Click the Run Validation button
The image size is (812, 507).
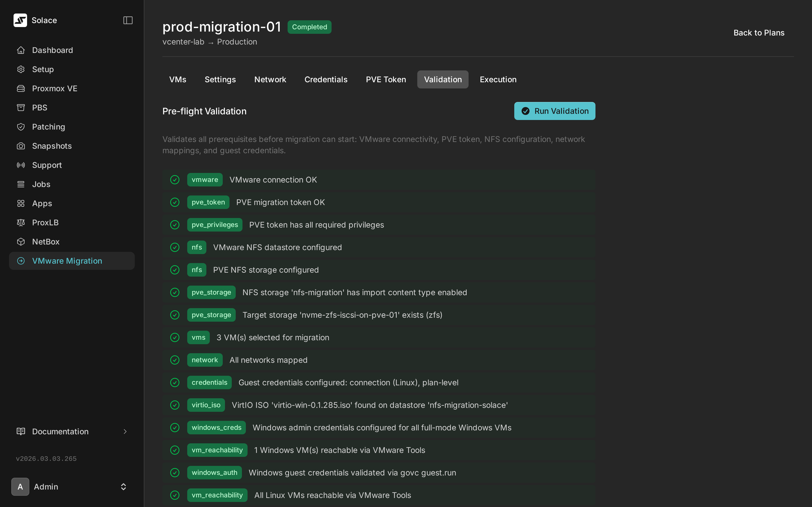click(x=554, y=111)
